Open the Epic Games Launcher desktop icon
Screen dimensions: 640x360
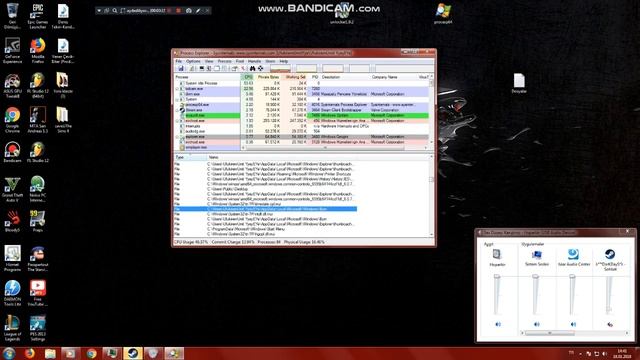pos(38,16)
